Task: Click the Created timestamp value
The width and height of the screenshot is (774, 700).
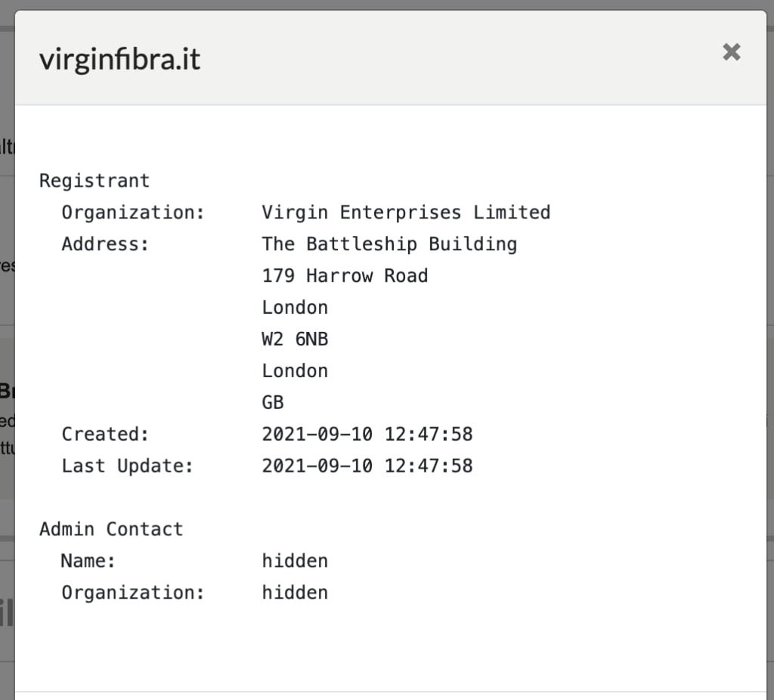Action: (367, 434)
